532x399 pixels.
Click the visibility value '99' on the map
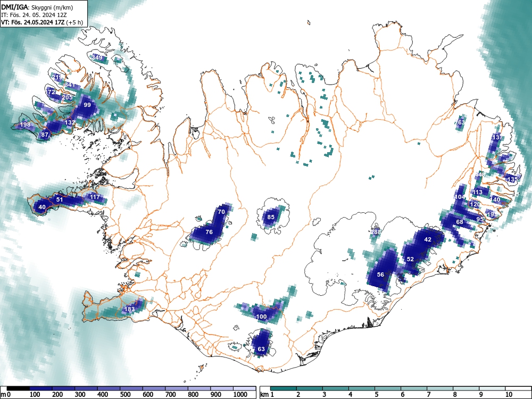[87, 105]
